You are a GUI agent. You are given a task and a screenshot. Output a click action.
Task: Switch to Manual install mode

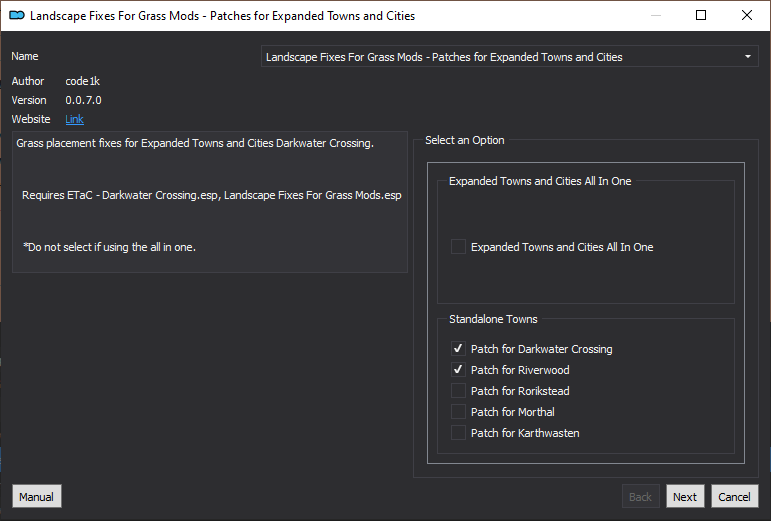pyautogui.click(x=36, y=496)
